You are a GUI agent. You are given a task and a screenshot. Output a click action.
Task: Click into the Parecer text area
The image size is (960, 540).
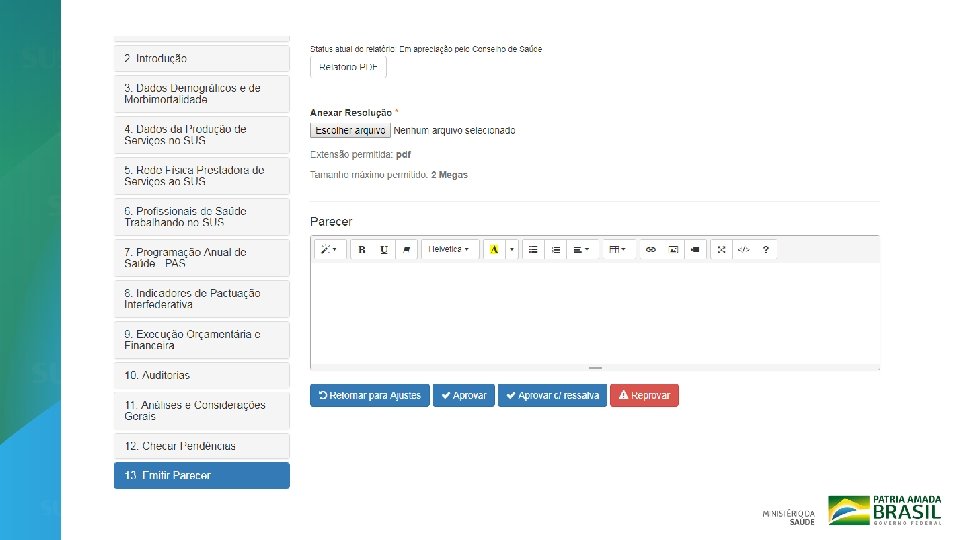point(595,313)
